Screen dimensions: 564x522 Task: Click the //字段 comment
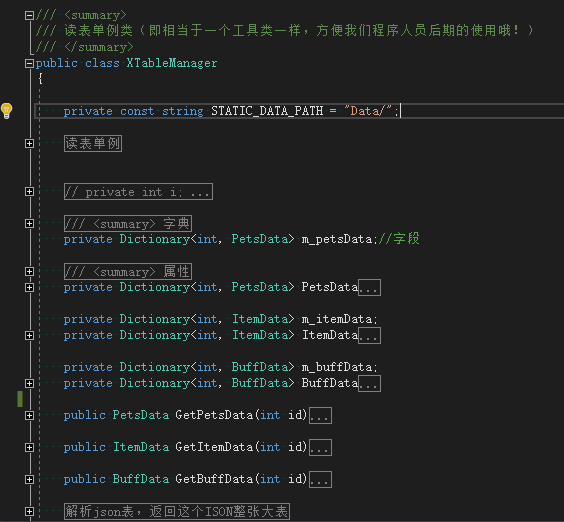[399, 239]
